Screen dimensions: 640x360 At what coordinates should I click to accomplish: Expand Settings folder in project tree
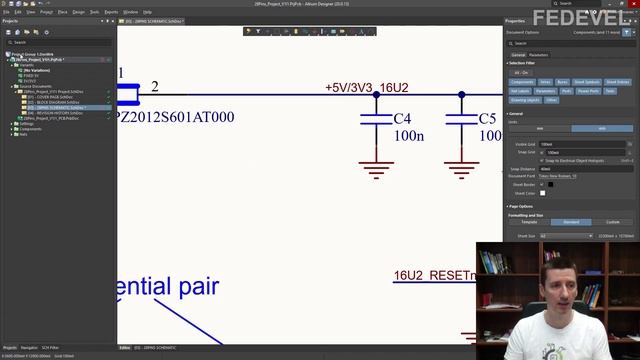point(12,124)
